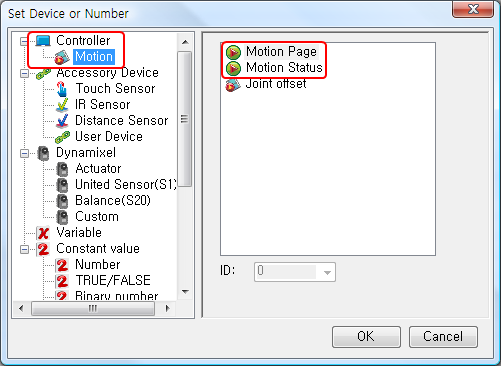Collapse the Accessory Device node
This screenshot has width=501, height=366.
tap(24, 73)
